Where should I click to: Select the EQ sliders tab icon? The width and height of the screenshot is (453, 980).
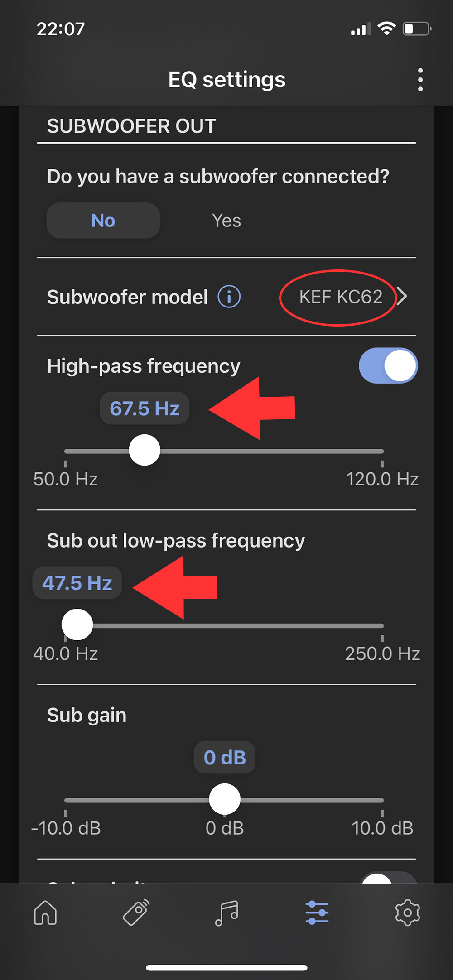(317, 912)
